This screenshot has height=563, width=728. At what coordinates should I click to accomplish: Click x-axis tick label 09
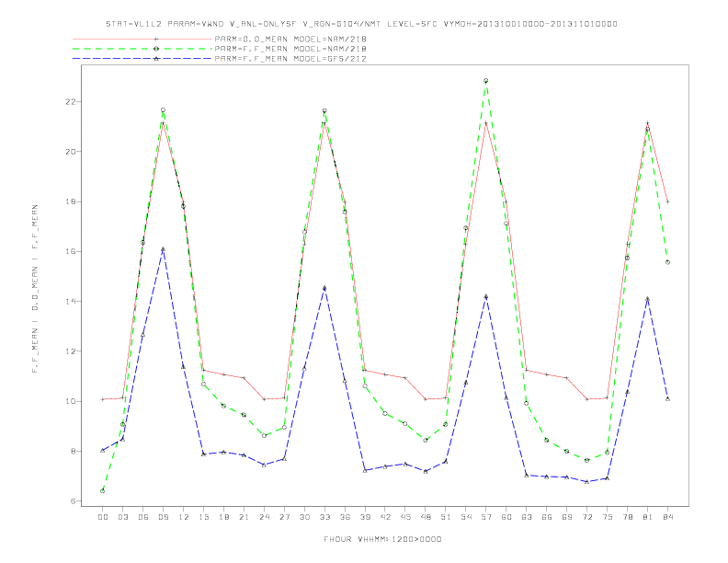coord(163,517)
